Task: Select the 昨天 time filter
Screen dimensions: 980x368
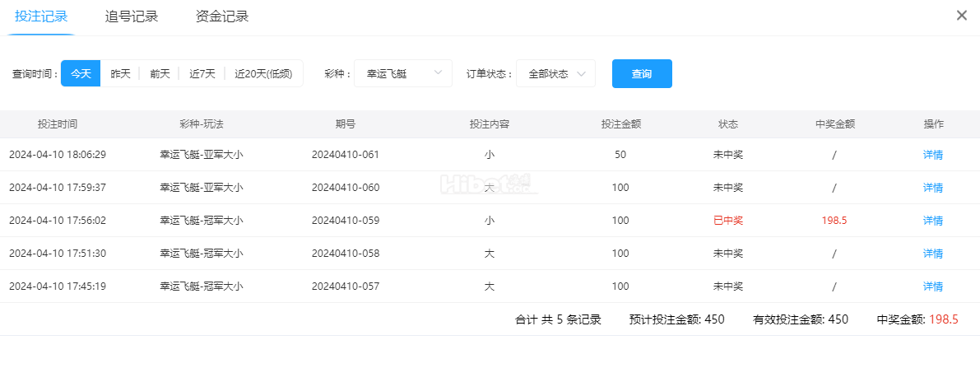Action: tap(121, 73)
